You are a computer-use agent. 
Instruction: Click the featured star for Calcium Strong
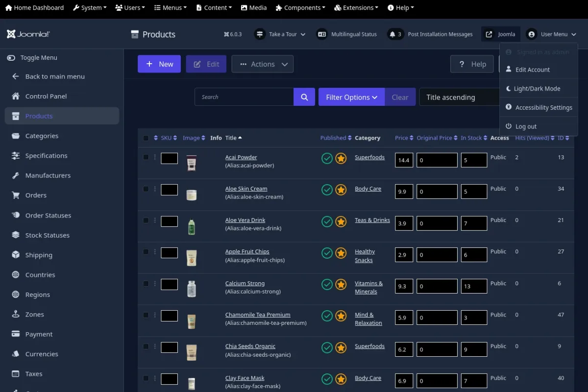[341, 284]
